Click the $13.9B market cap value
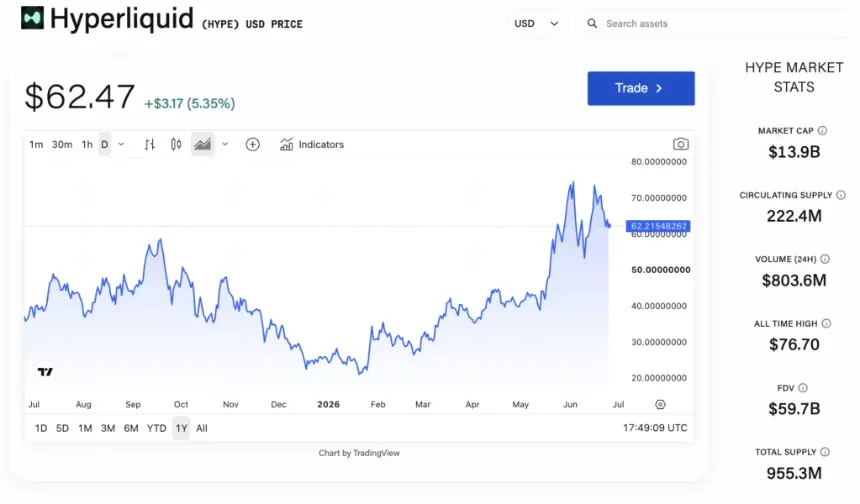This screenshot has height=504, width=860. click(794, 152)
